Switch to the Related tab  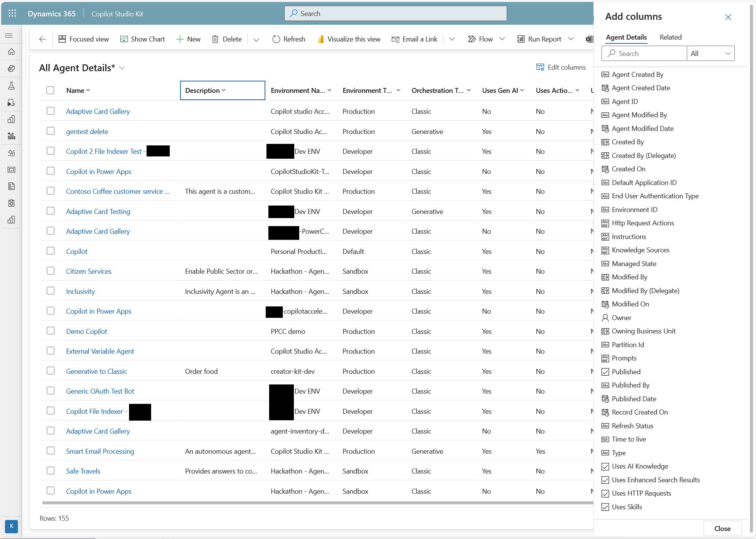coord(670,37)
